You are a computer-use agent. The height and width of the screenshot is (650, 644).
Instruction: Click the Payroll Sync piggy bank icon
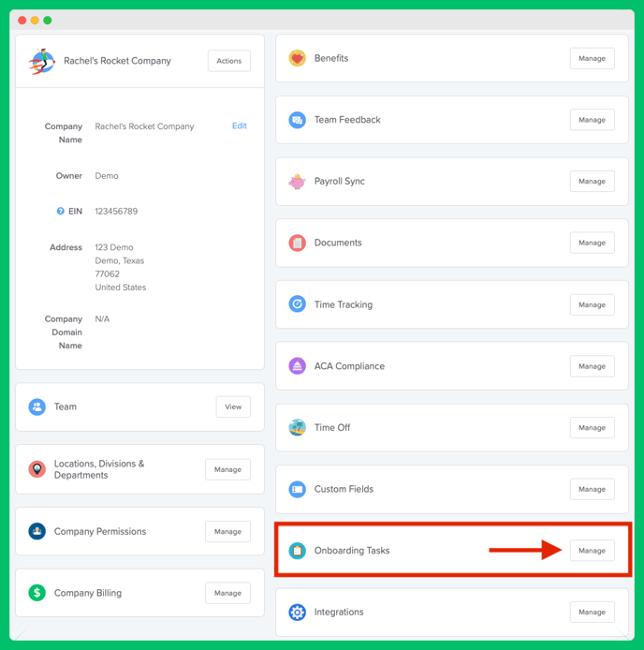tap(297, 181)
